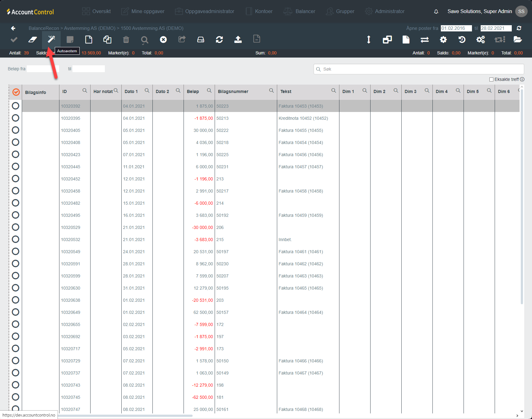
Task: Select the eraser tool in toolbar
Action: coord(33,40)
